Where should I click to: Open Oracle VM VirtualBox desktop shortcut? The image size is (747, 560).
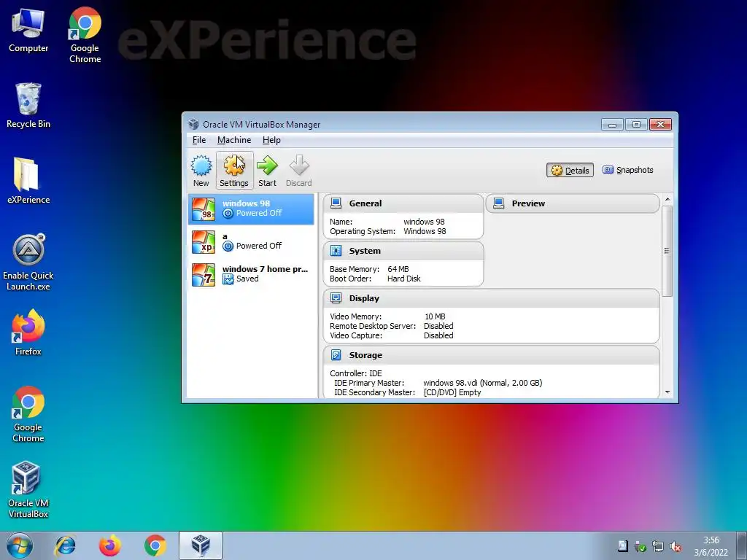(28, 489)
